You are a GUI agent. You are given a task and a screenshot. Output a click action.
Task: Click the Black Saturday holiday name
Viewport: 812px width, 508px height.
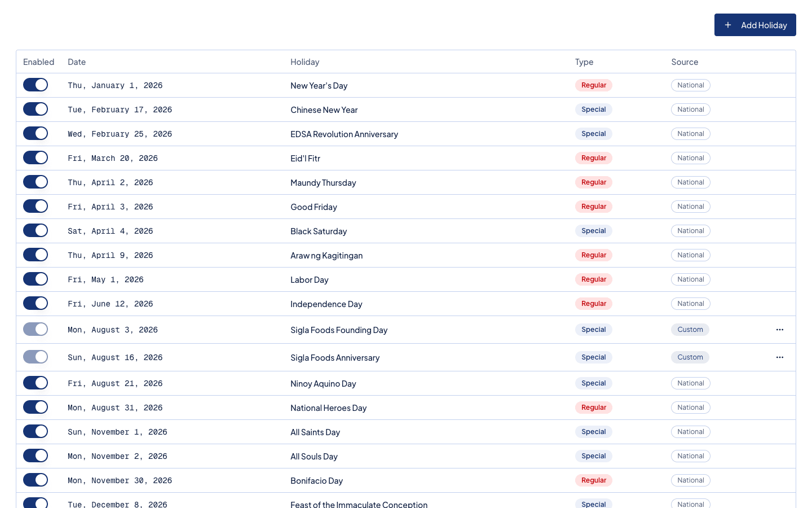coord(319,231)
